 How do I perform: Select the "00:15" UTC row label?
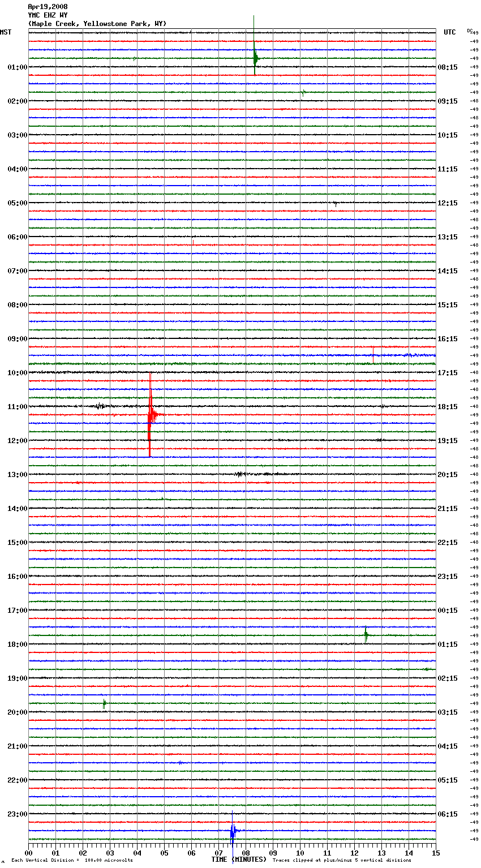[x=448, y=611]
